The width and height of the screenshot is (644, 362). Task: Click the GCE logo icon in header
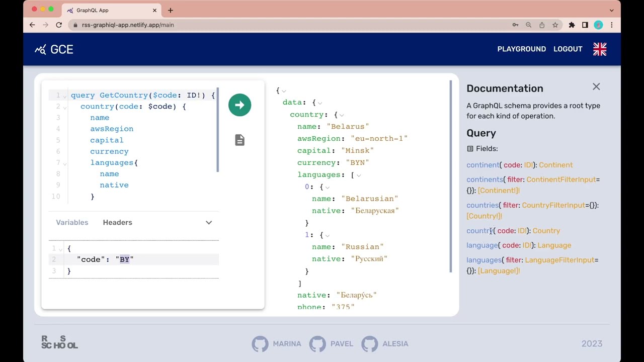[x=40, y=49]
